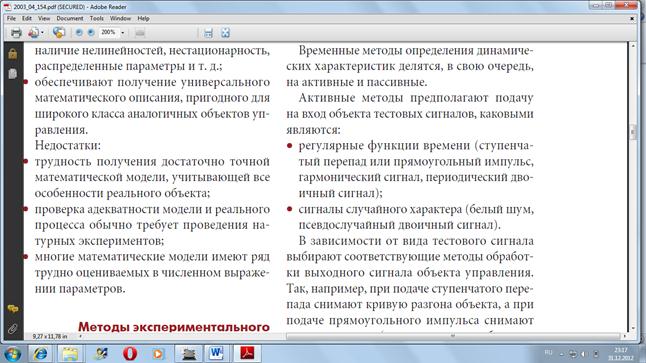The height and width of the screenshot is (363, 646).
Task: Enable scrolling mode page icon
Action: tap(208, 33)
